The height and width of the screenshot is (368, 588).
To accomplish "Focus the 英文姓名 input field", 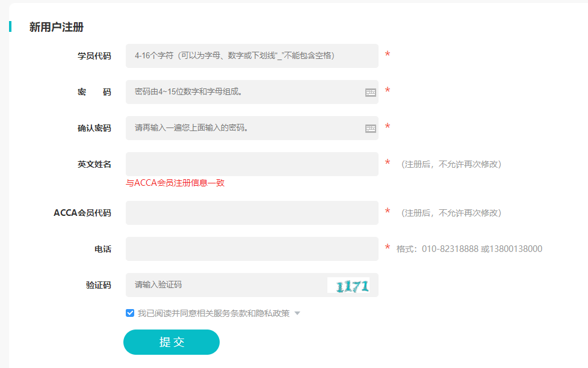I will pos(252,164).
